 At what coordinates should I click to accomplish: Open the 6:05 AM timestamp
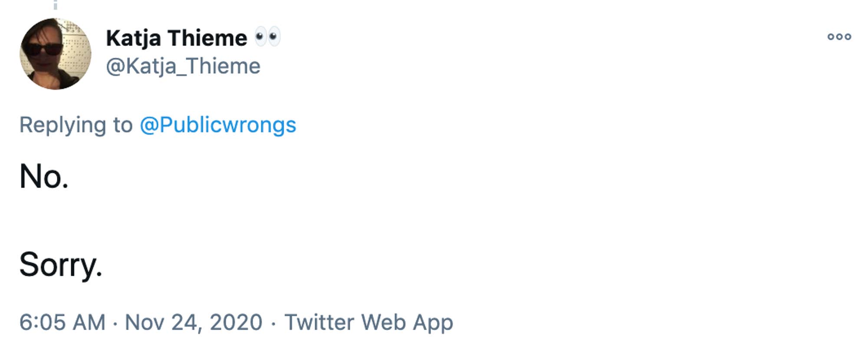pos(62,323)
